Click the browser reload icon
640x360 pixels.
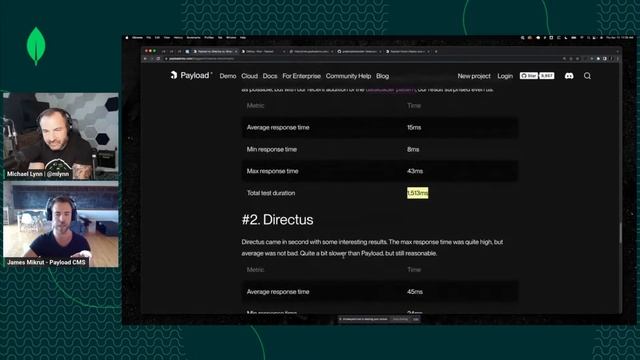coord(158,59)
